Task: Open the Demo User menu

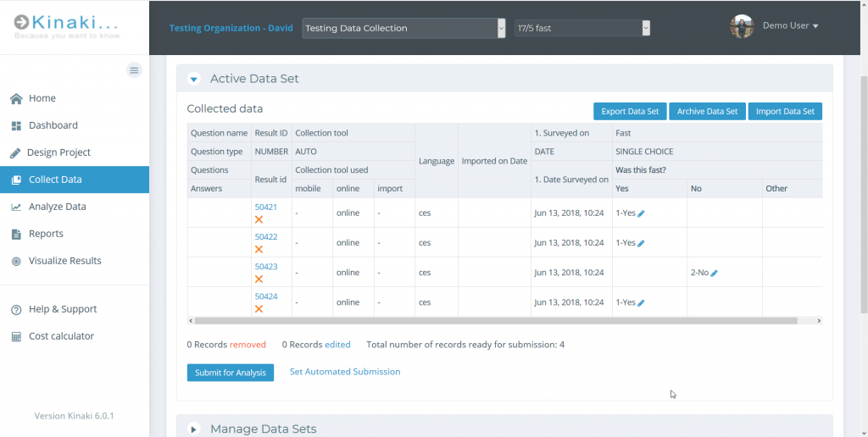Action: click(790, 25)
